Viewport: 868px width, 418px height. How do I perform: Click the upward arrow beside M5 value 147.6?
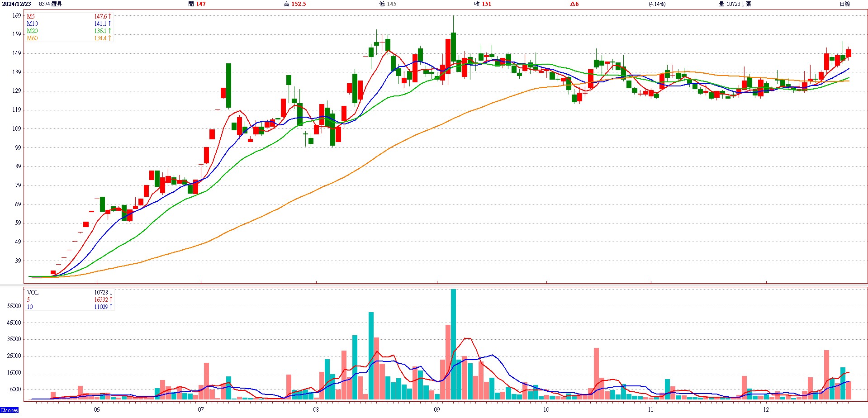[x=109, y=16]
